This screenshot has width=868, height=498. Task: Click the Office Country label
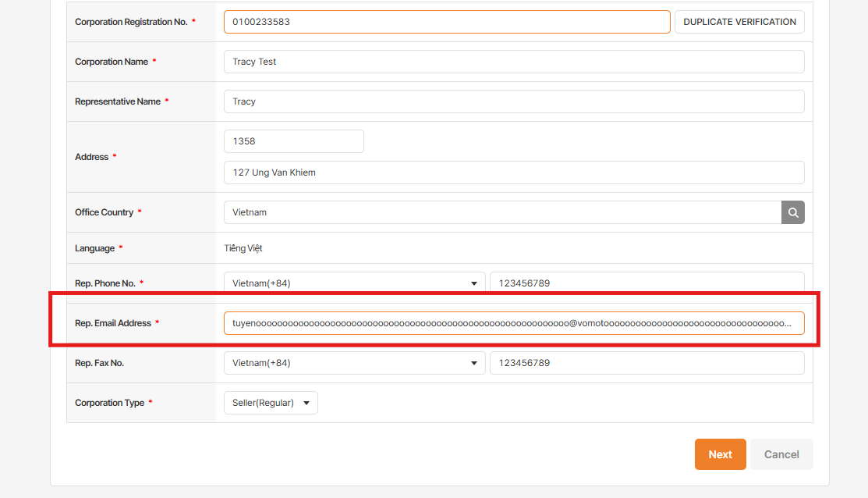tap(104, 212)
